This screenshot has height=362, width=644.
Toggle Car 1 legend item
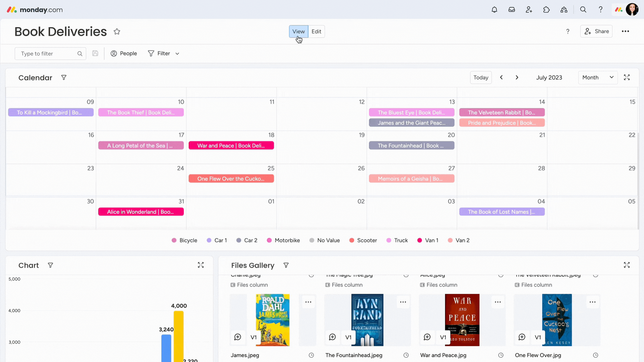(217, 240)
